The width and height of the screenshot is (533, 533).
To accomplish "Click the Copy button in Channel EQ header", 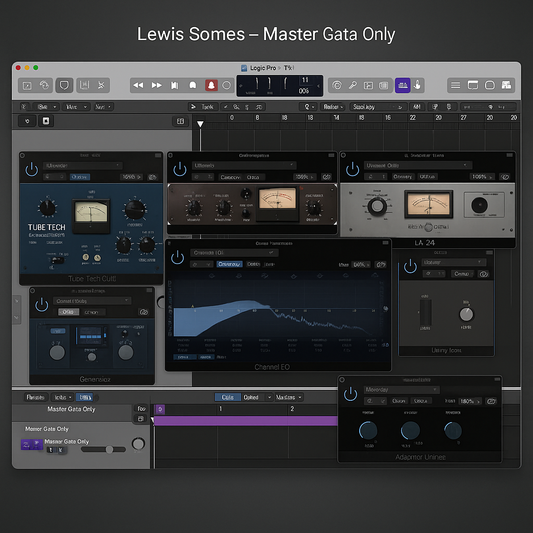I will point(253,264).
